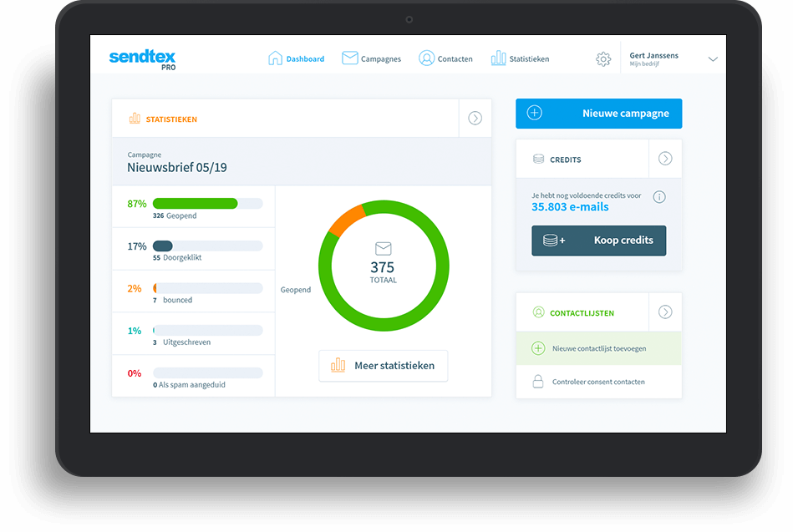The height and width of the screenshot is (532, 793).
Task: Click the 55 Doorgeklikt count text
Action: [177, 257]
